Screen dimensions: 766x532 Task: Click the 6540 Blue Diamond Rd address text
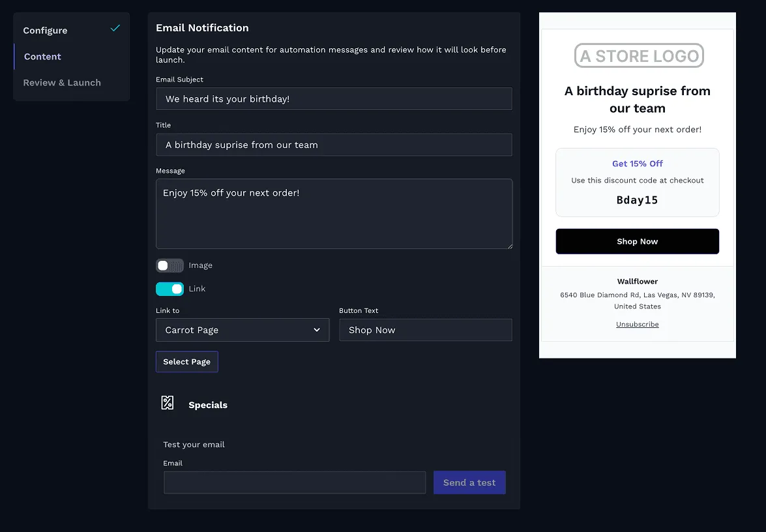[637, 301]
